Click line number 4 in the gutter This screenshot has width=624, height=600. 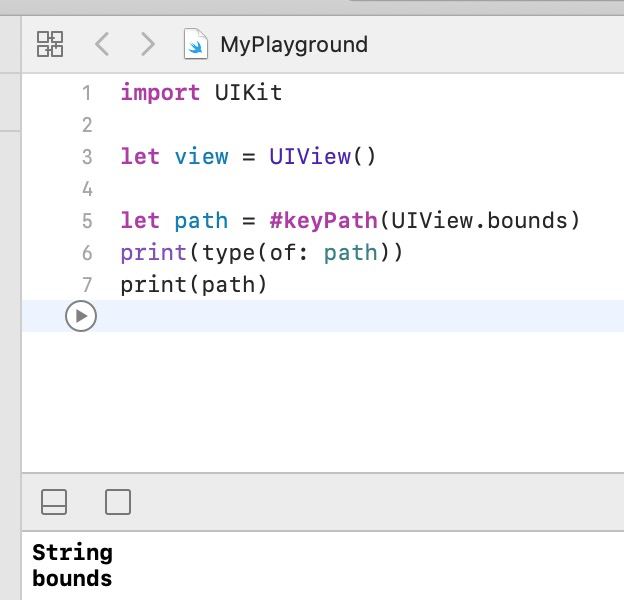coord(87,189)
